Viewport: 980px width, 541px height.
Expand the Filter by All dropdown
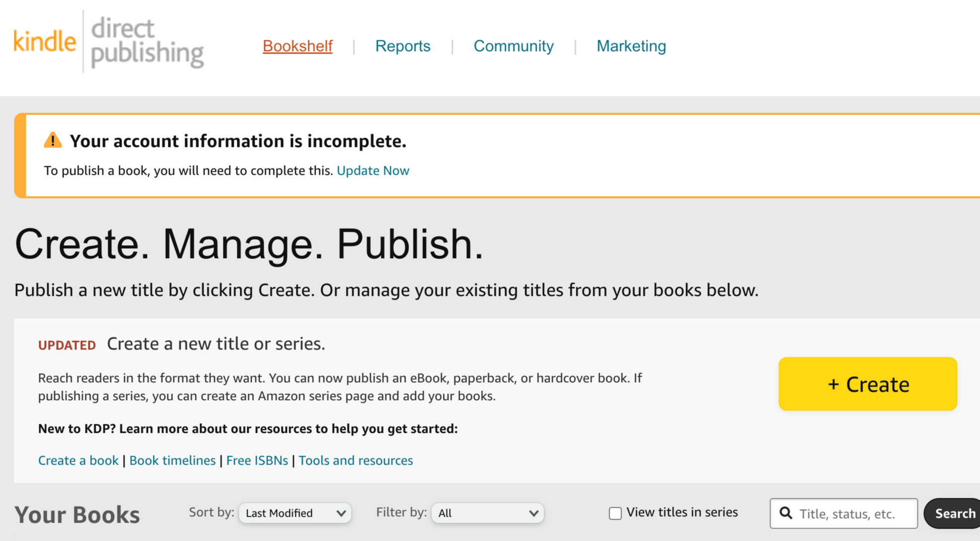click(488, 513)
